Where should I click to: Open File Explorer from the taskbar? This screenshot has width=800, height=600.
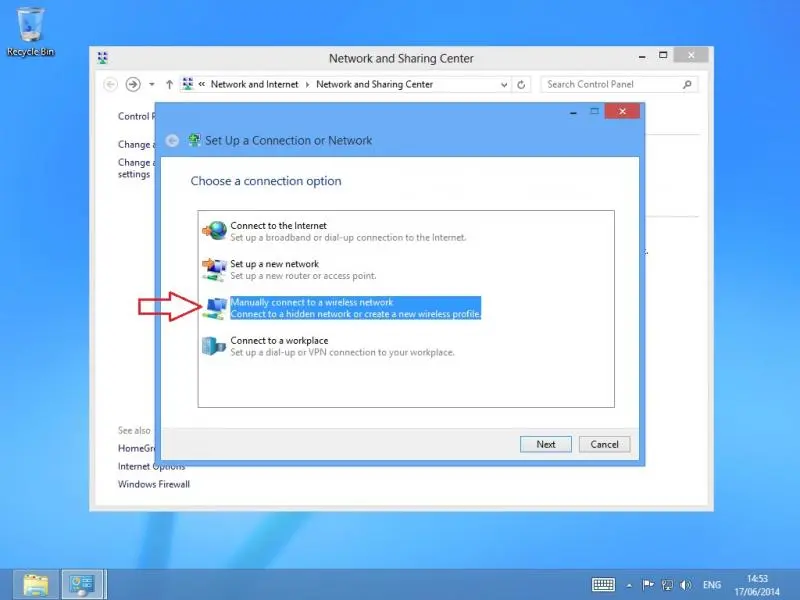coord(36,584)
